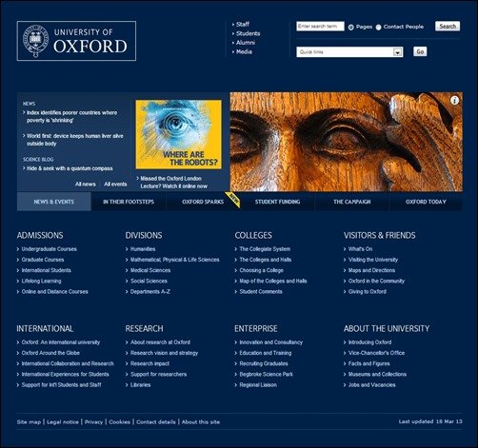The width and height of the screenshot is (478, 448).
Task: Open the Staff link
Action: click(x=243, y=24)
